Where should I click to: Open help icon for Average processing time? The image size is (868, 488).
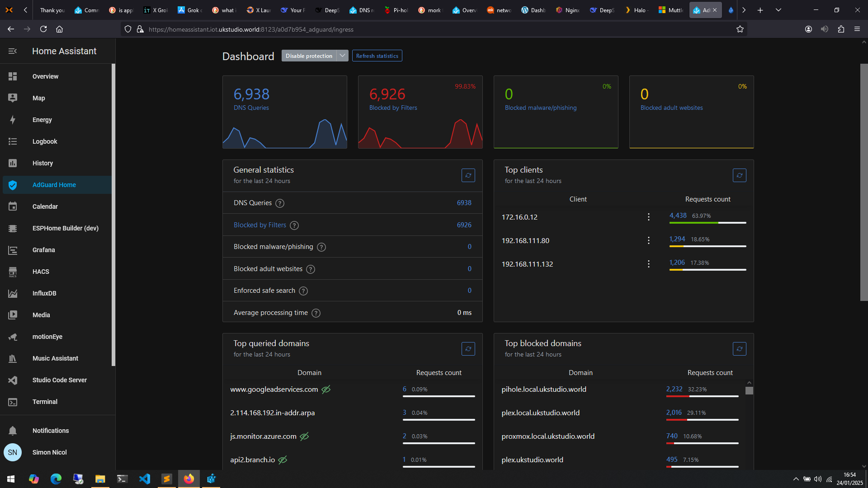[x=316, y=313]
